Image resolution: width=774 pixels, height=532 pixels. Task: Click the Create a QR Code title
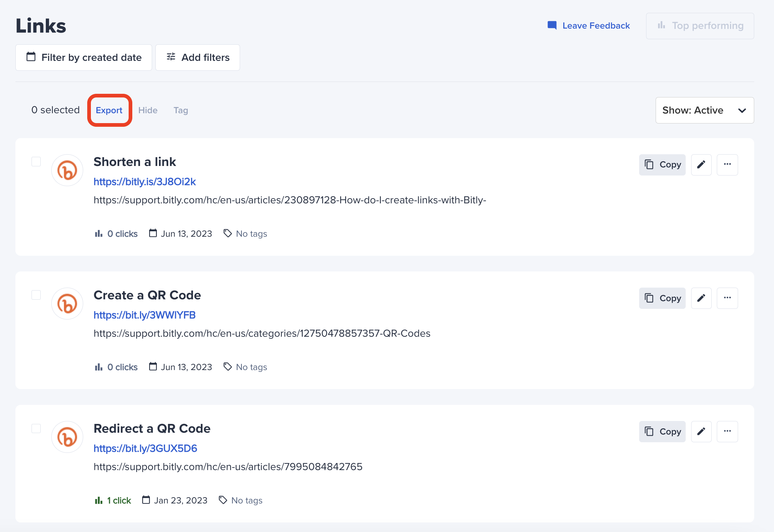147,295
